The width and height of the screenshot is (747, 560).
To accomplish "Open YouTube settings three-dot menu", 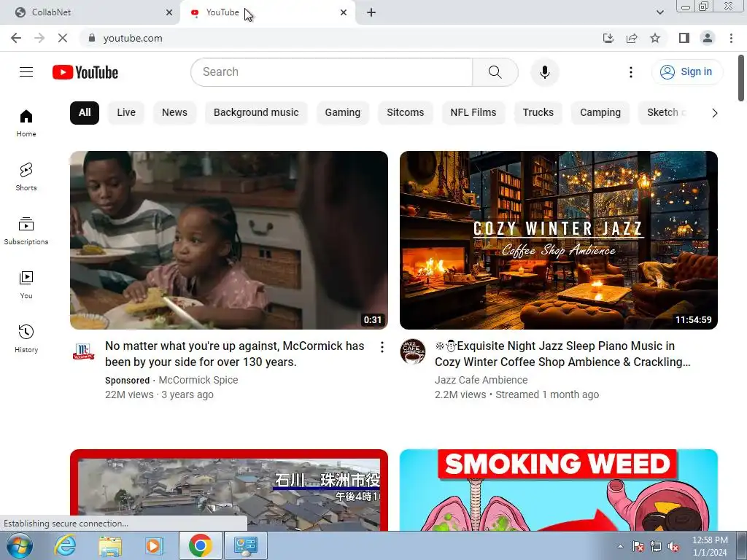I will pos(631,72).
